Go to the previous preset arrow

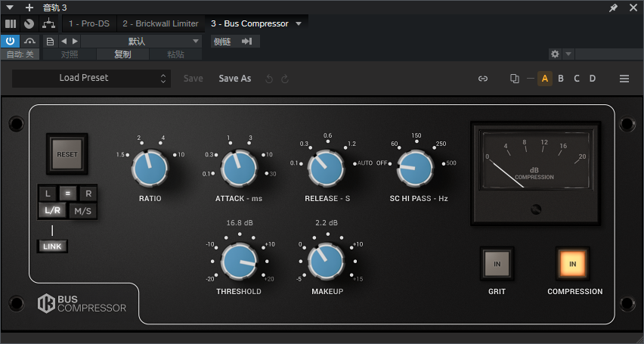[63, 41]
